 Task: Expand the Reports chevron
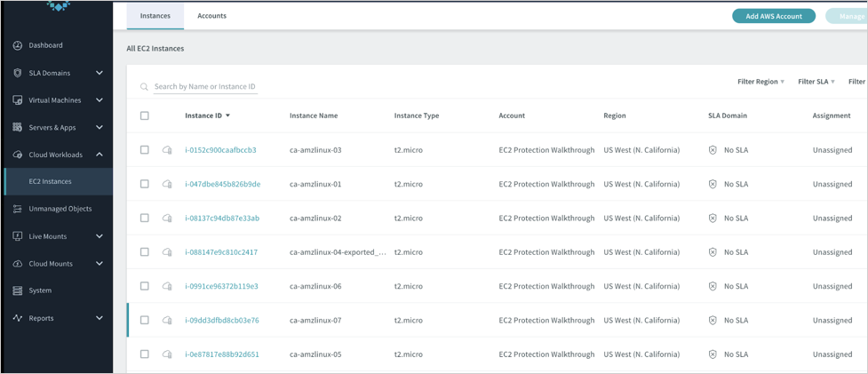coord(100,318)
